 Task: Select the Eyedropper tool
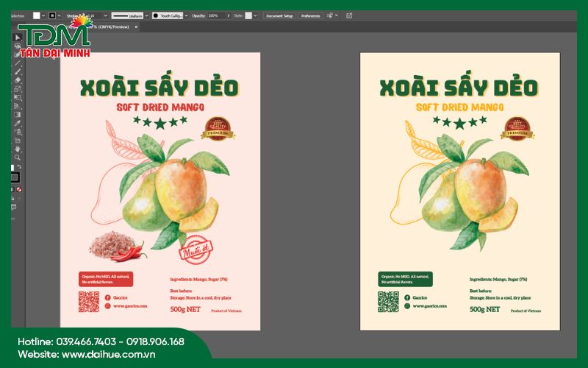tap(17, 123)
